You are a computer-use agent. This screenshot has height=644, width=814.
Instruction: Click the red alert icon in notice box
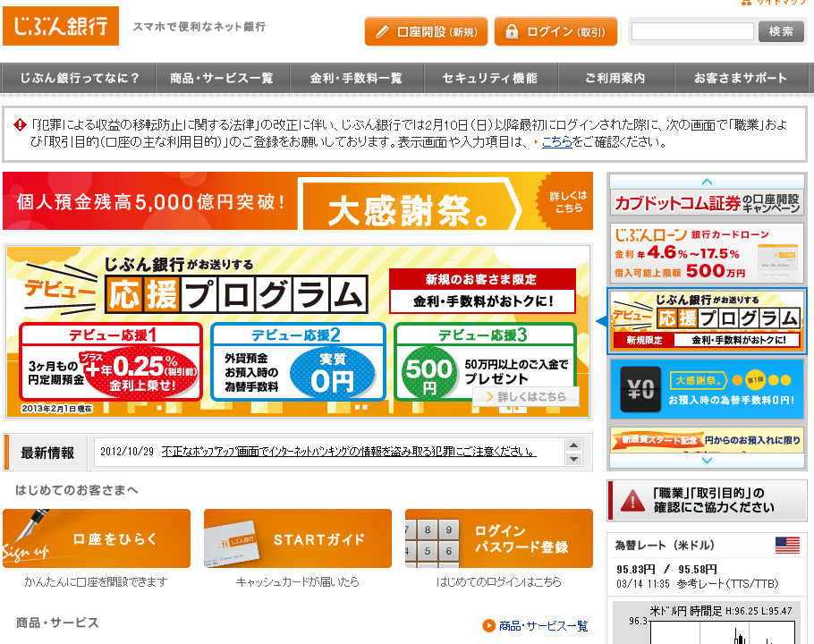20,125
